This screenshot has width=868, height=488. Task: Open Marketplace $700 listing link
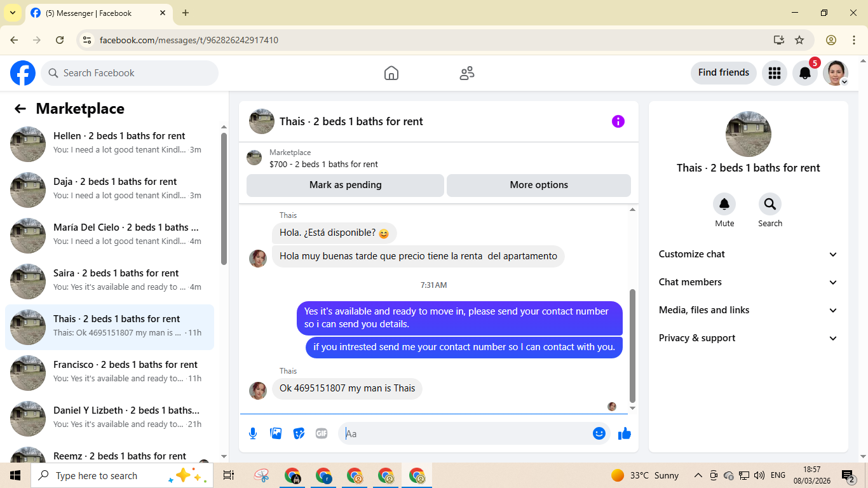click(323, 164)
